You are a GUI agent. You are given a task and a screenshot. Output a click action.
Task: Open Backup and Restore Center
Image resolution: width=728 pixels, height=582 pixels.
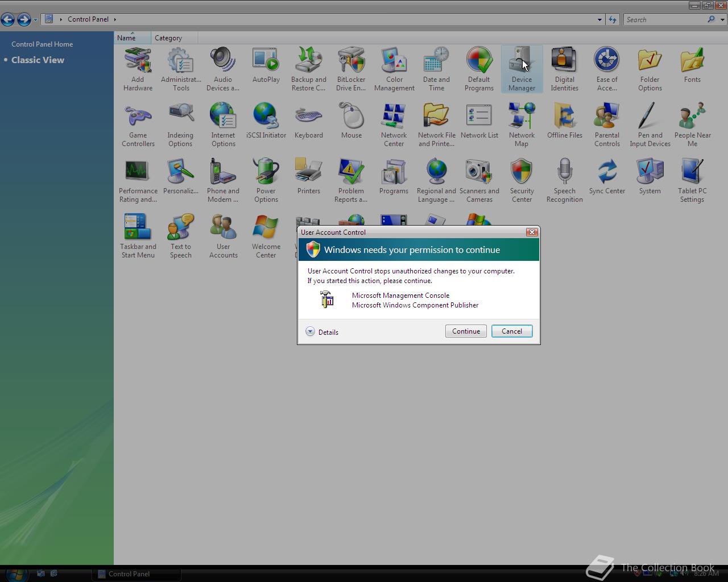pyautogui.click(x=309, y=69)
